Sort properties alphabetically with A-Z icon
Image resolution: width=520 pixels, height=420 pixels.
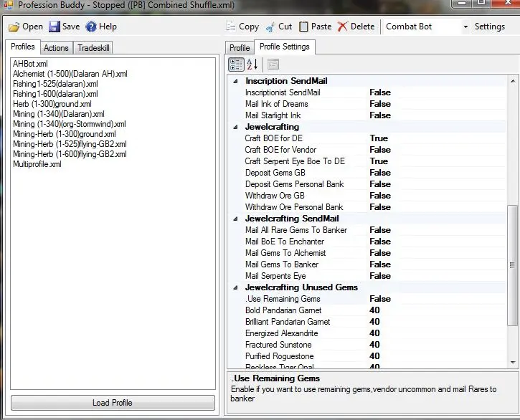pos(252,65)
